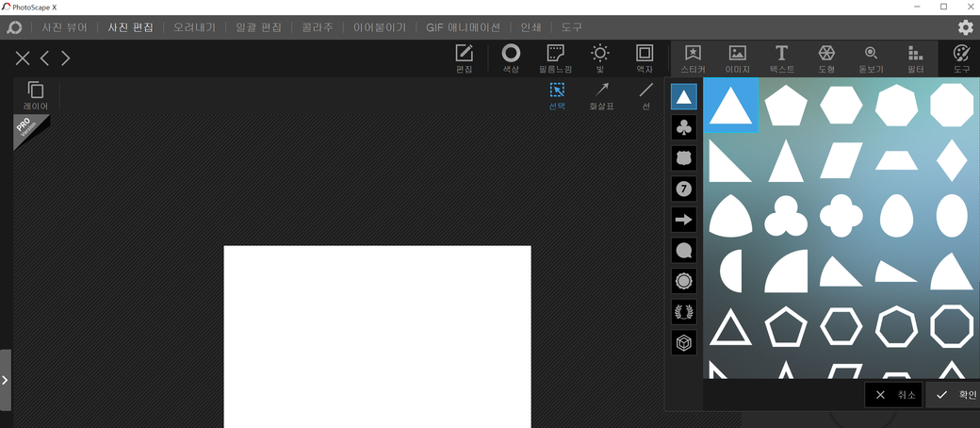Go to previous photo with left chevron
Screen dimensions: 980x428
pos(44,58)
